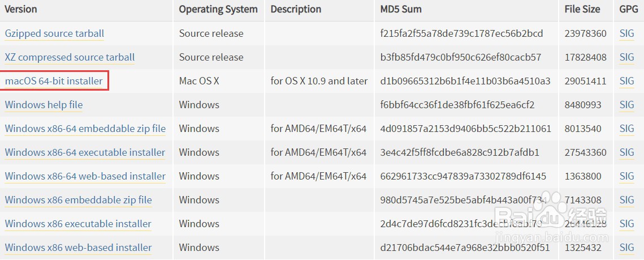Click SIG for Windows x86 executable installer
This screenshot has width=644, height=260.
pos(626,224)
